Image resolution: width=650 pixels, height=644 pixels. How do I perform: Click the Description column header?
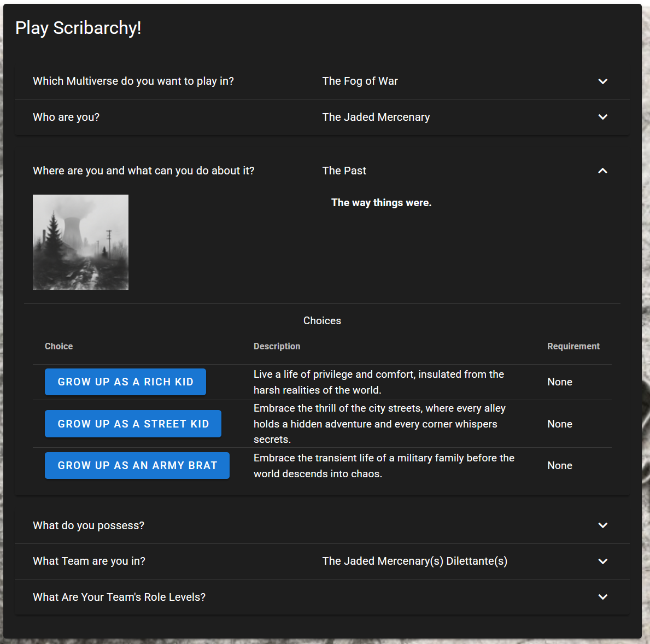[x=277, y=346]
